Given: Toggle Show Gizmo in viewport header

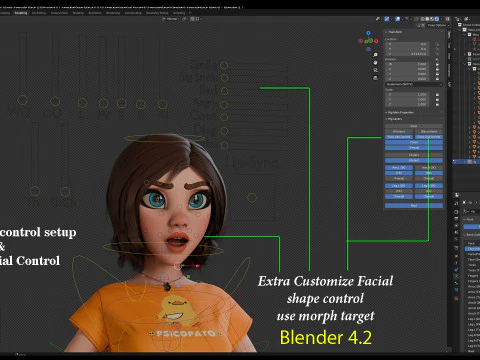Looking at the screenshot, I should tap(387, 19).
